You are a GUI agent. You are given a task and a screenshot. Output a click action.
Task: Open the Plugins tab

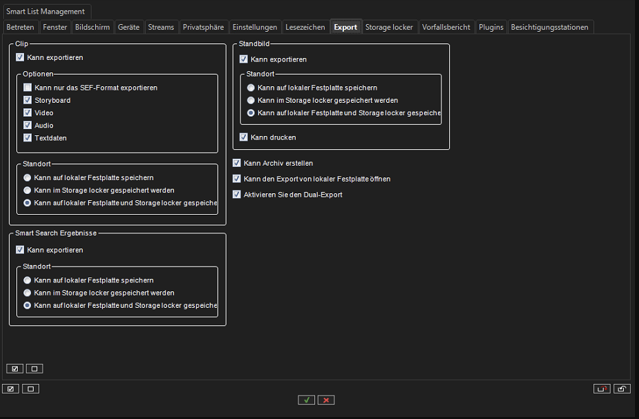491,27
